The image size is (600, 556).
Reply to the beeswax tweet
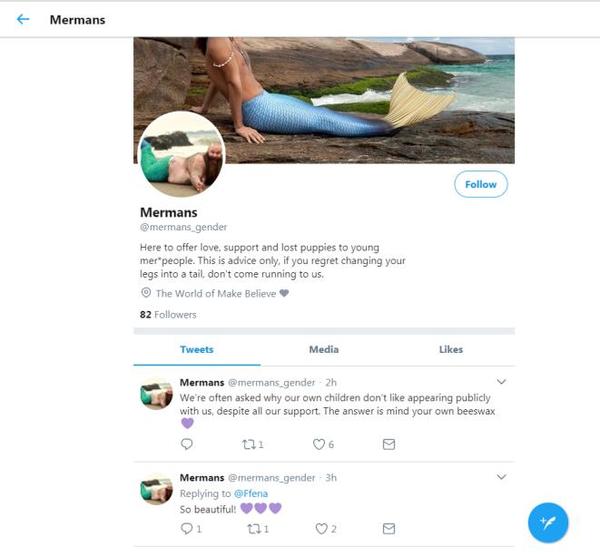pos(186,444)
